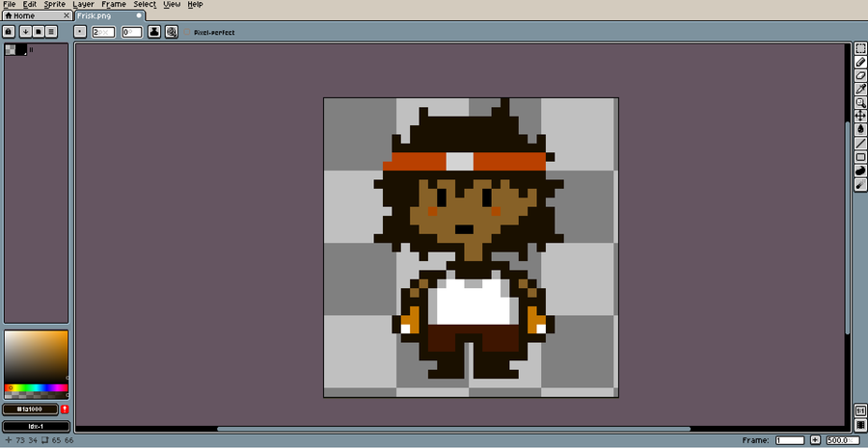
Task: Select the Eyedropper tool
Action: pyautogui.click(x=860, y=89)
